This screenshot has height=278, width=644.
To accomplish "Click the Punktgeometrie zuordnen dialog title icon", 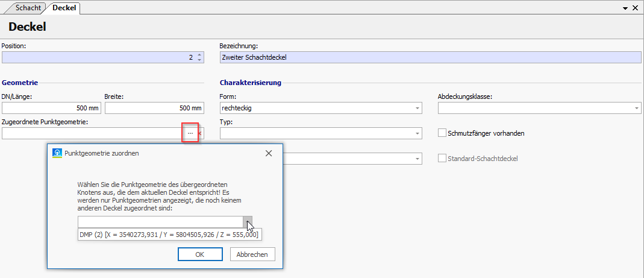I will (57, 153).
